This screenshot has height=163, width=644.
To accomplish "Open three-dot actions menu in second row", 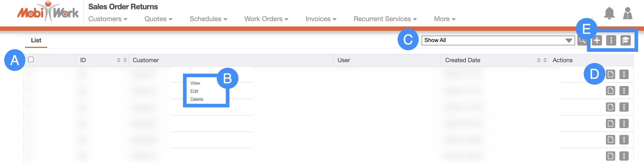I will tap(624, 91).
